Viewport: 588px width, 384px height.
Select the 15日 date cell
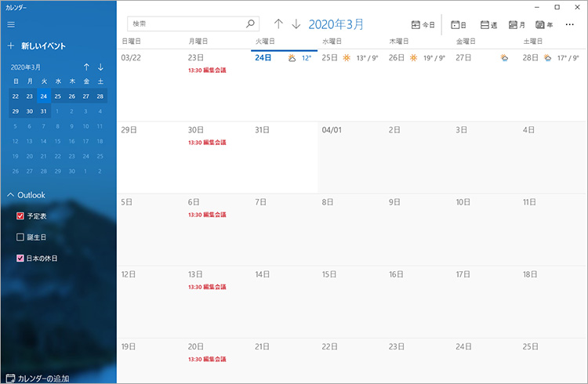click(x=351, y=302)
